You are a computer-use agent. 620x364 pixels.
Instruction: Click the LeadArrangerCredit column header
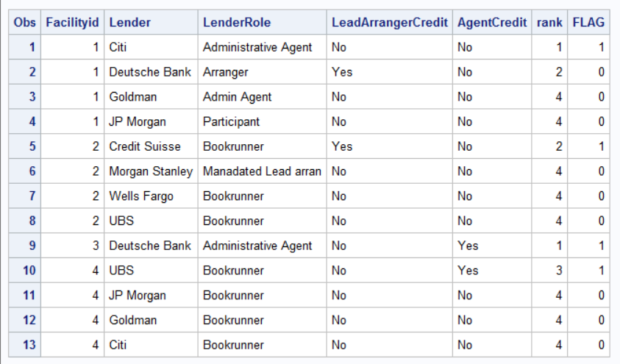tap(389, 23)
